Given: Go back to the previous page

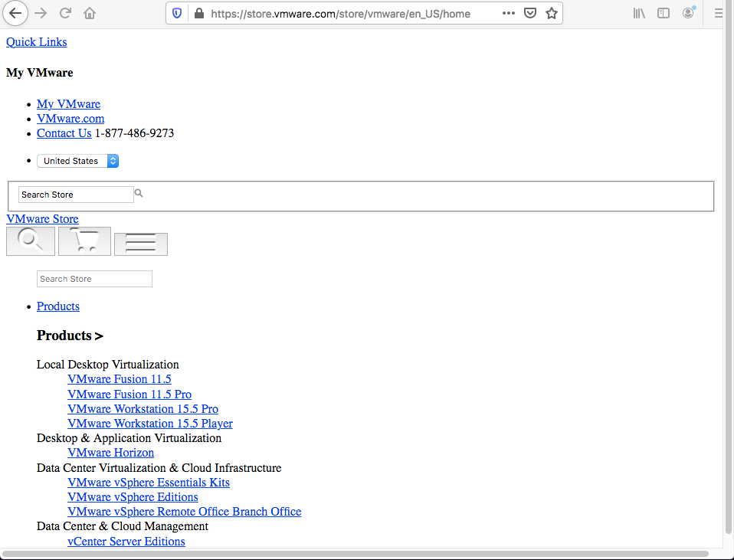Looking at the screenshot, I should coord(15,13).
